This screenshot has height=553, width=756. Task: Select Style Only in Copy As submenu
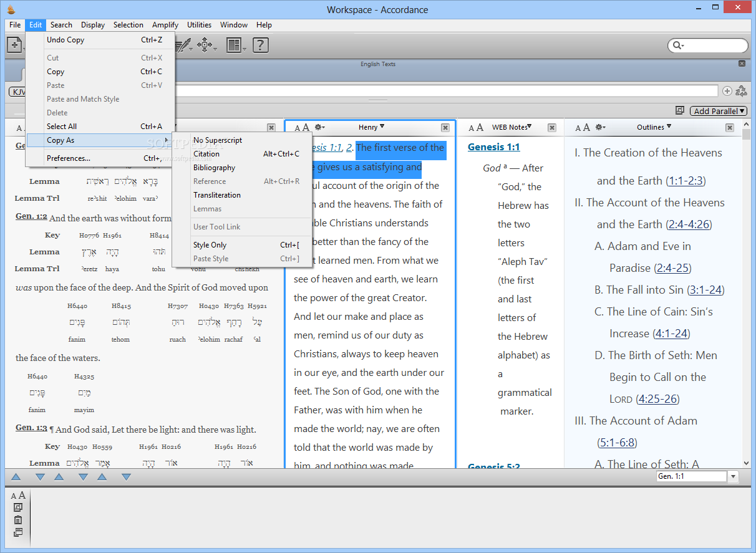tap(242, 245)
